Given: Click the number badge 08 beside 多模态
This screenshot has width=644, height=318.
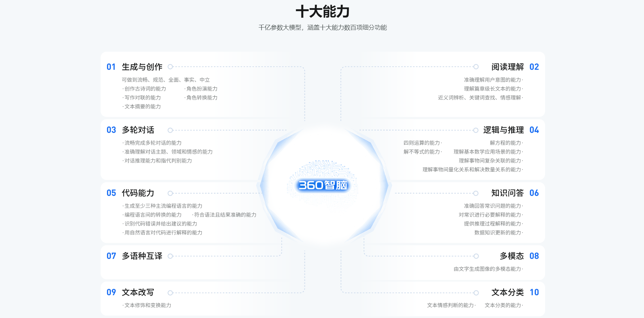Looking at the screenshot, I should (x=534, y=256).
